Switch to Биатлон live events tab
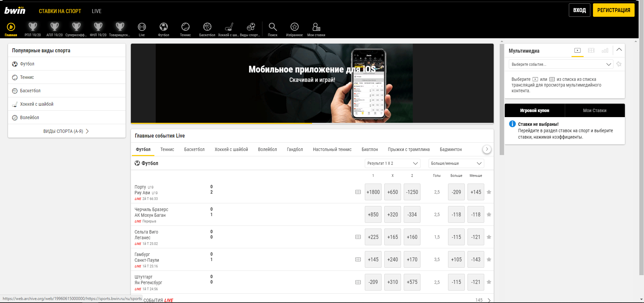The height and width of the screenshot is (303, 644). pyautogui.click(x=370, y=150)
